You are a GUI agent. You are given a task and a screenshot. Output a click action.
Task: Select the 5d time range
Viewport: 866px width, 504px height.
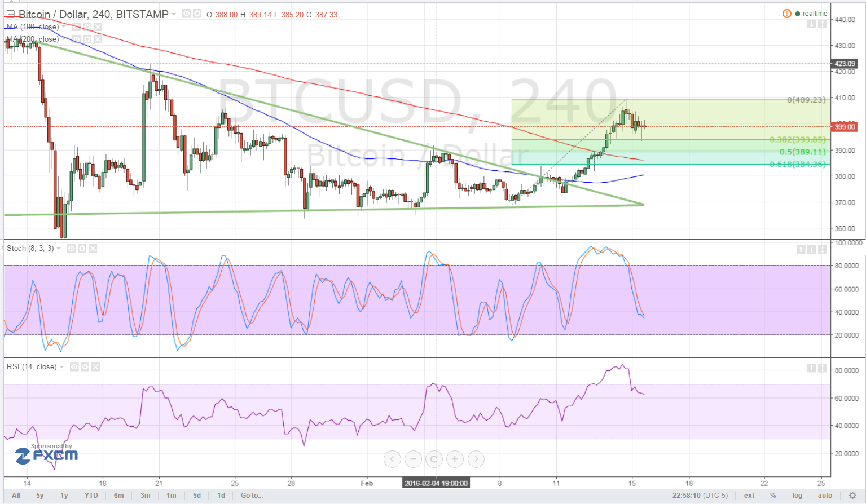pyautogui.click(x=197, y=496)
